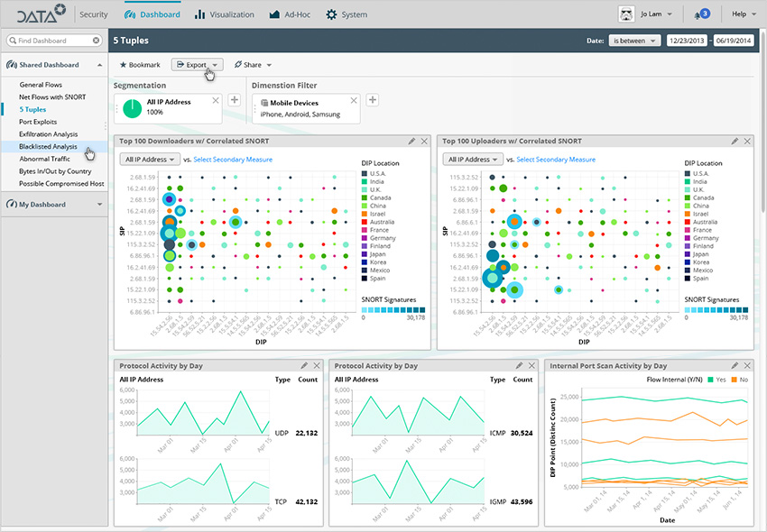
Task: Bookmark this dashboard with the star
Action: click(124, 65)
